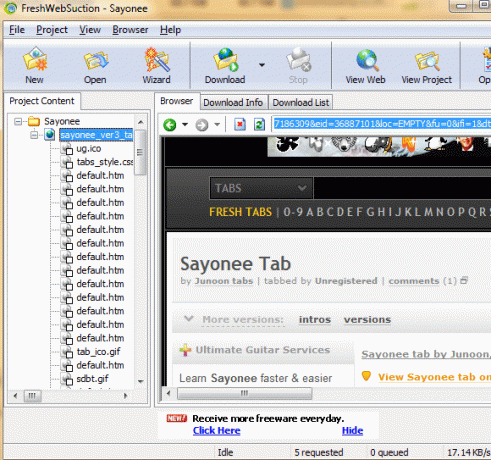Viewport: 491px width, 460px height.
Task: Click the 5 requested status text
Action: click(319, 452)
